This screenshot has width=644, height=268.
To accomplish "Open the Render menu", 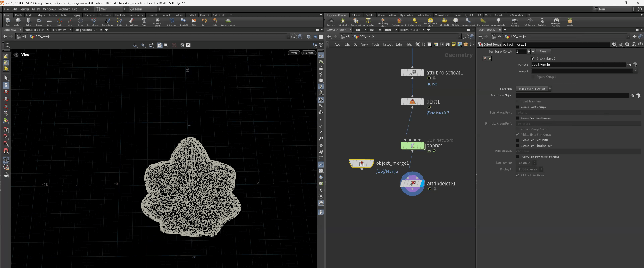I will 25,9.
